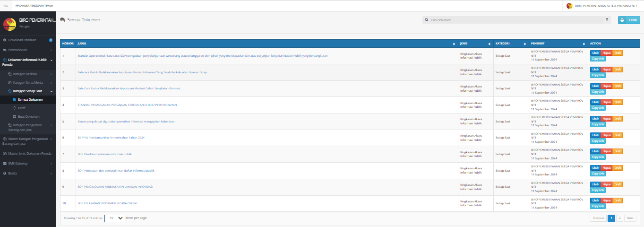Click PPID NUSA TENGGARA TIMUR header title
Screen dimensions: 644x227
(x=34, y=6)
